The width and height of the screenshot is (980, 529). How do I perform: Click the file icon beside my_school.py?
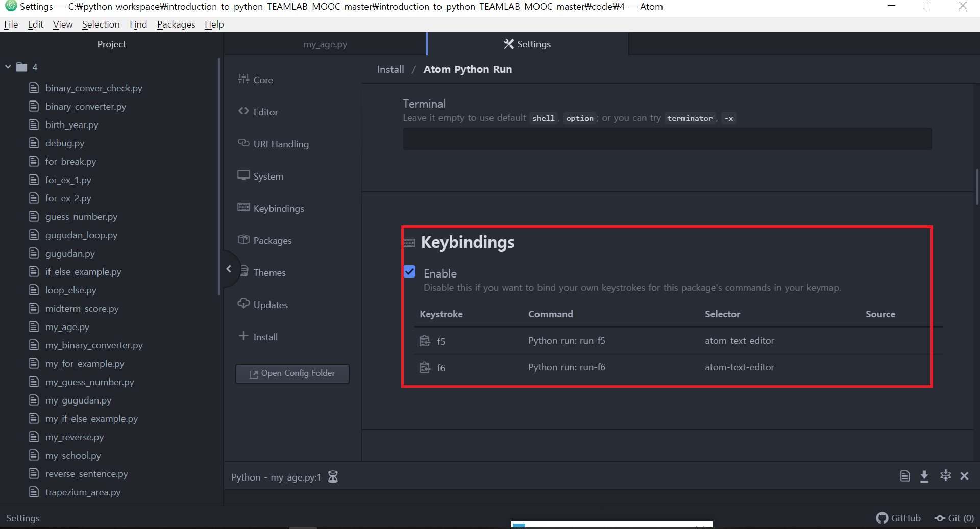(34, 455)
